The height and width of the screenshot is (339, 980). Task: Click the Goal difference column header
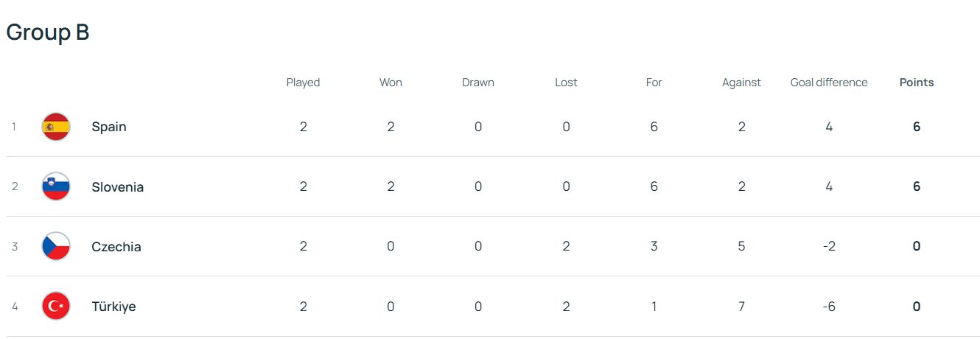[x=829, y=83]
